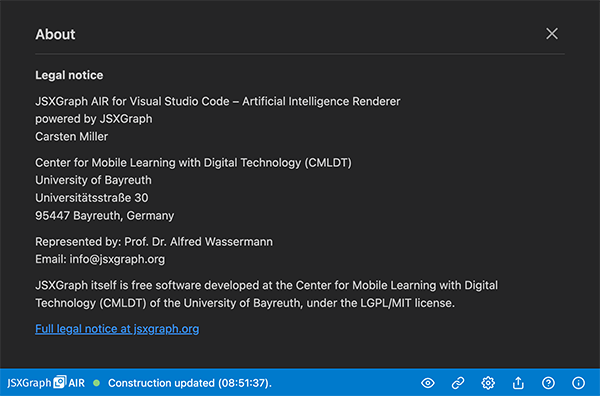Open settings via the gear icon
The image size is (600, 396).
[488, 383]
